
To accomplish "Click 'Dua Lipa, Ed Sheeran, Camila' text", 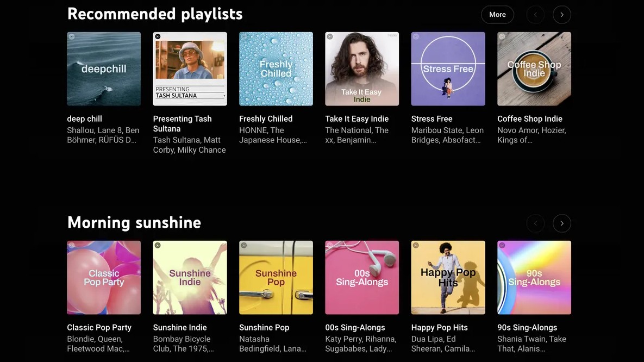I will pyautogui.click(x=443, y=344).
